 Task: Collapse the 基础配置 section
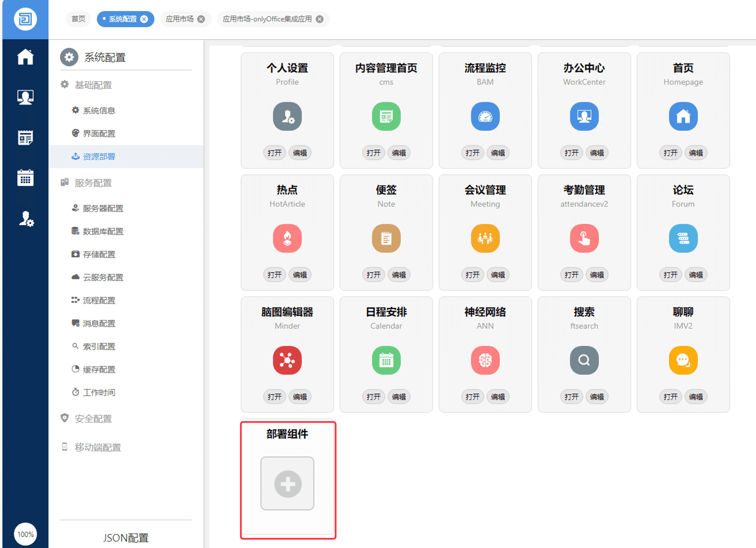[93, 85]
